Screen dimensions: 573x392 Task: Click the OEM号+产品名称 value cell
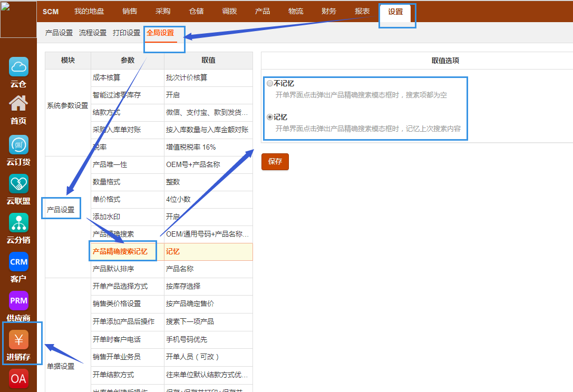coord(208,165)
